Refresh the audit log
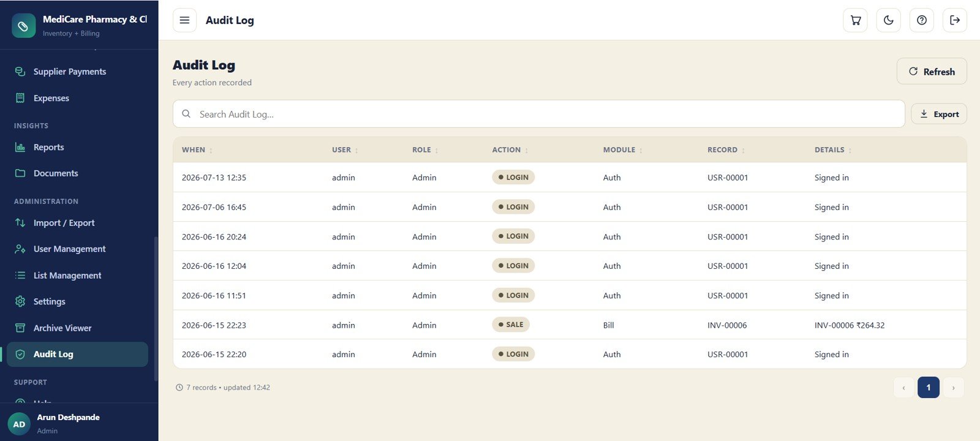 coord(932,71)
